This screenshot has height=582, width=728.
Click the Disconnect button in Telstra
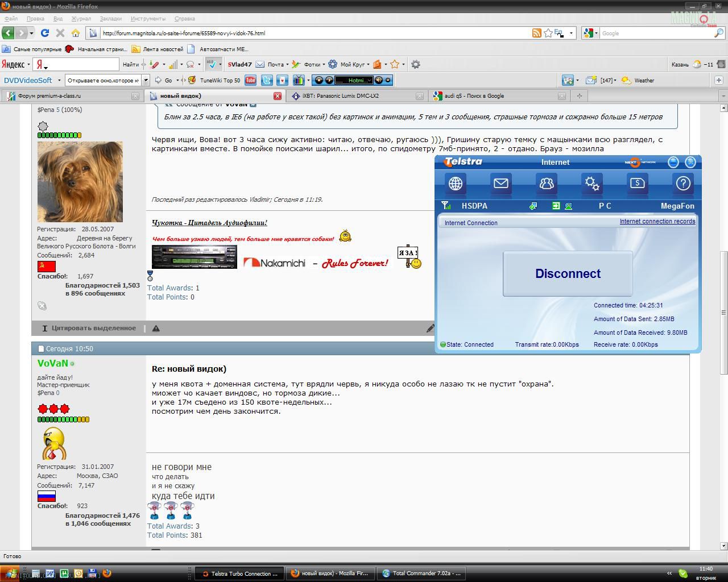point(568,273)
